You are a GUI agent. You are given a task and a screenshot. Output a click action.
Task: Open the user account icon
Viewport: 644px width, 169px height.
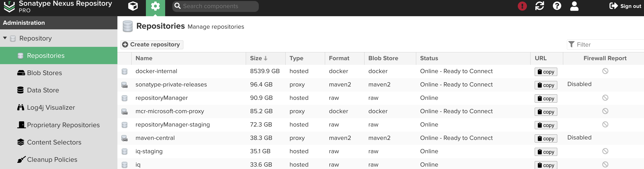point(574,6)
